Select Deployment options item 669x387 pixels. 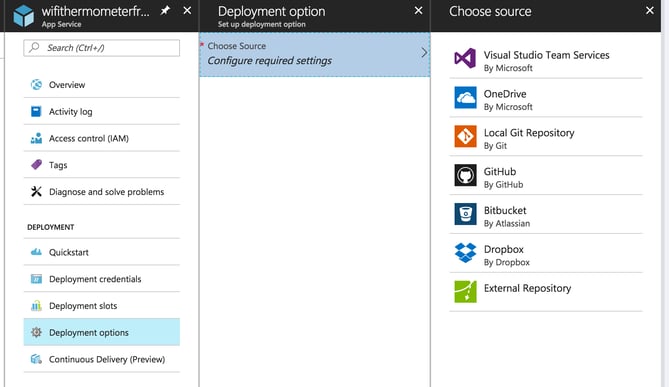tap(102, 332)
